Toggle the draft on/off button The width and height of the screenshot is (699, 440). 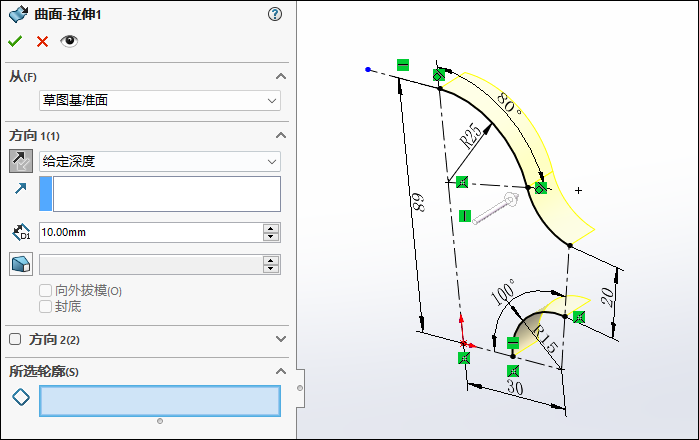[x=21, y=264]
